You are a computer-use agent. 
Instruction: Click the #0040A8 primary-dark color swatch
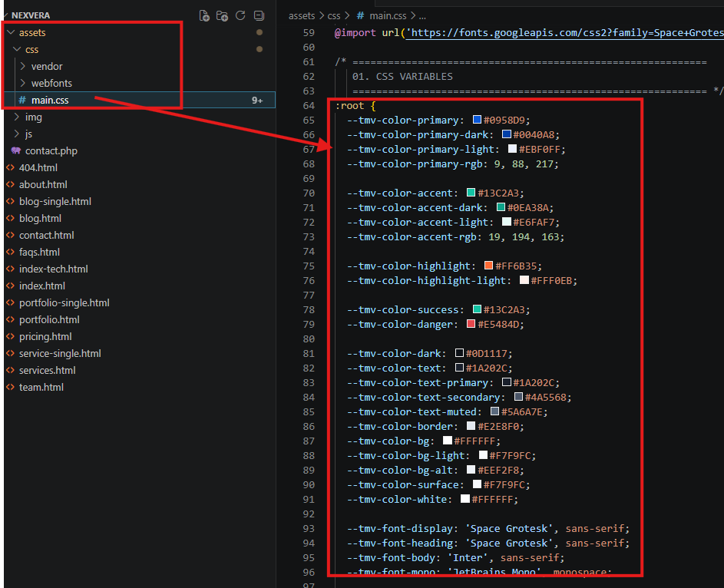pyautogui.click(x=507, y=134)
